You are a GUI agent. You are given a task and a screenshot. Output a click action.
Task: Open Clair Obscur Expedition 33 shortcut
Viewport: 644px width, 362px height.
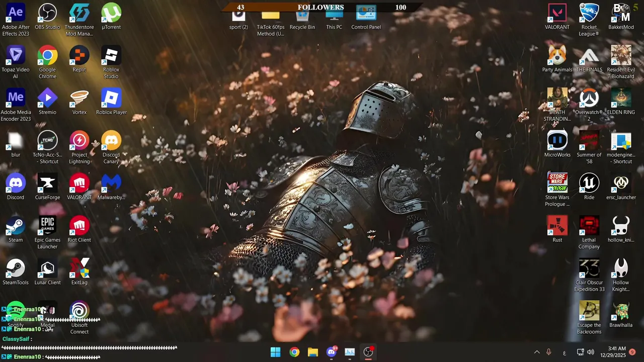(x=589, y=276)
